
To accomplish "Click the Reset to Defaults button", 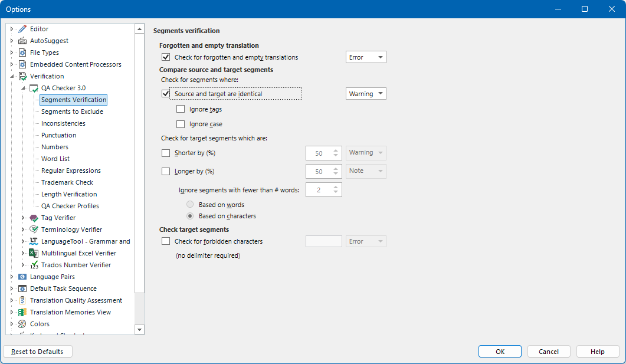I will [x=37, y=351].
